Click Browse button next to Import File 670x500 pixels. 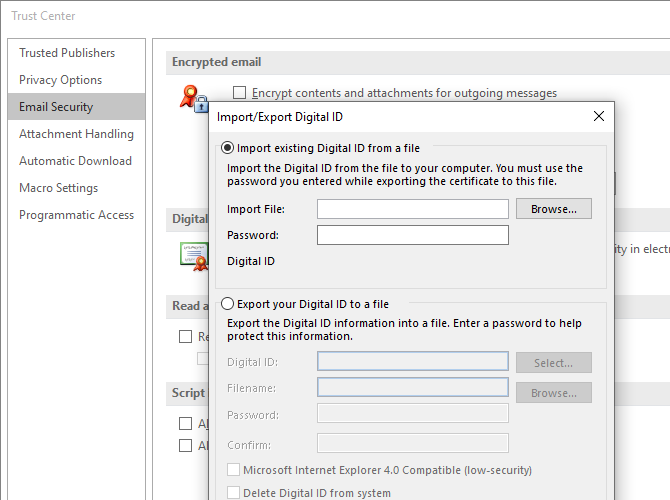click(x=553, y=209)
